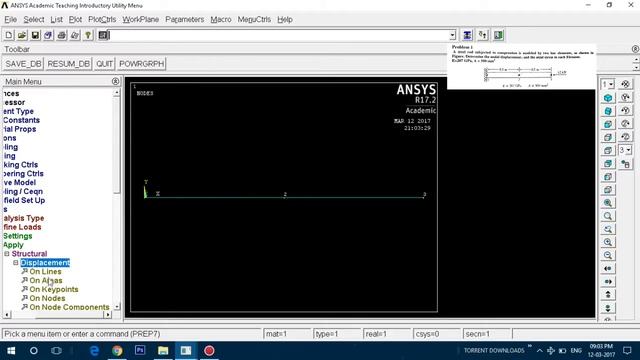
Task: Open command input history dropdown arrow
Action: tap(452, 36)
